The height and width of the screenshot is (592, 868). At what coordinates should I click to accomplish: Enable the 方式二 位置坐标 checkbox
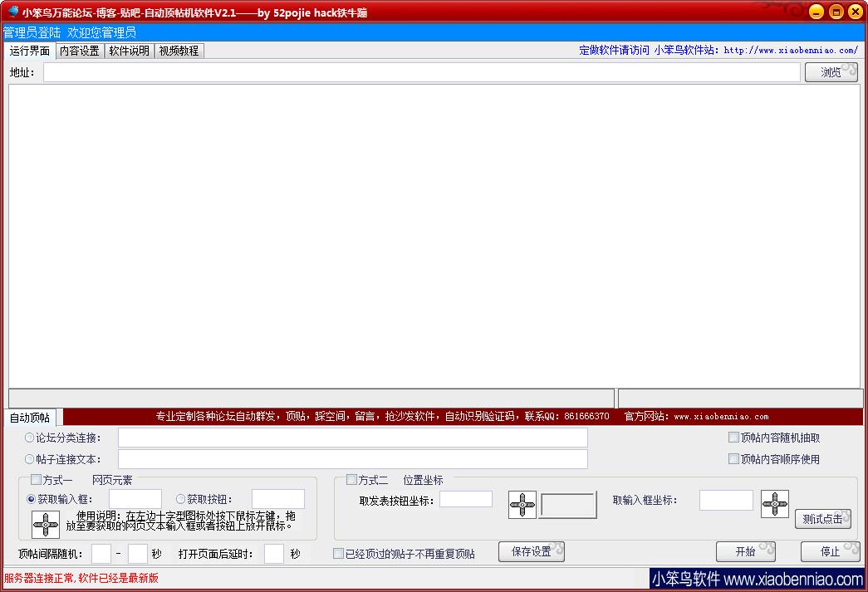tap(351, 480)
